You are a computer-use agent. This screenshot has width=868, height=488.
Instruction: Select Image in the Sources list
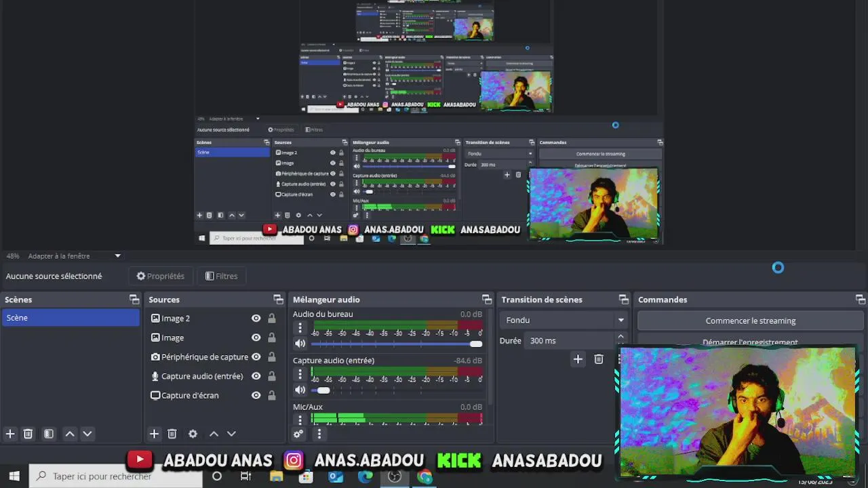pos(172,338)
